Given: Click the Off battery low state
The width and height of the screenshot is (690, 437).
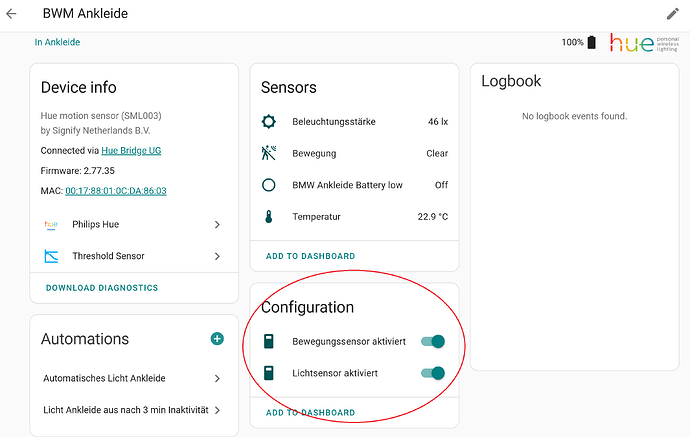Looking at the screenshot, I should click(x=441, y=185).
